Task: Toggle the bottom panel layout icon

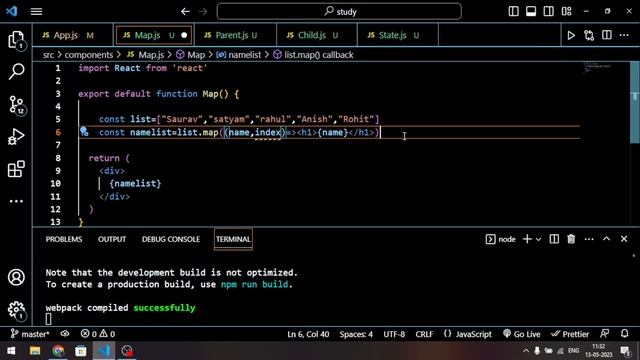Action: pyautogui.click(x=531, y=11)
